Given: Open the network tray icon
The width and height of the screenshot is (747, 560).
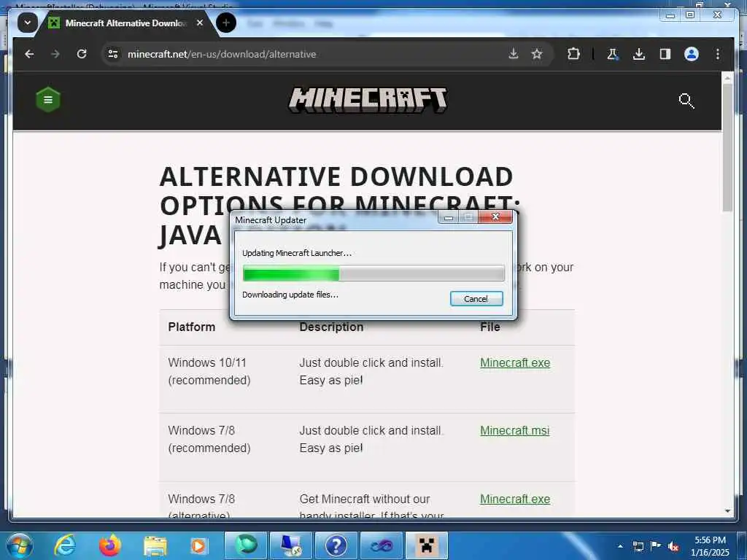Looking at the screenshot, I should 638,546.
